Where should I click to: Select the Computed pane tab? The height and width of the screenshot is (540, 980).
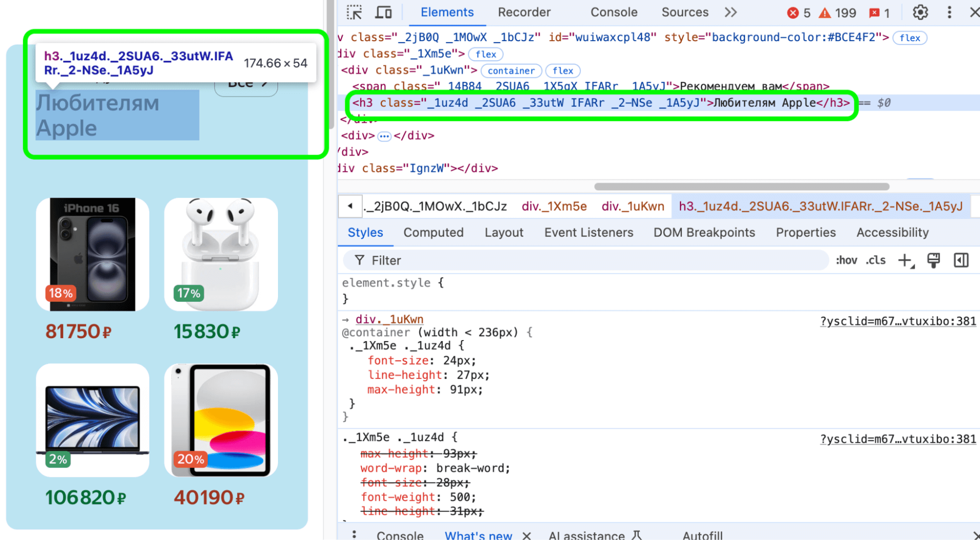click(x=433, y=232)
